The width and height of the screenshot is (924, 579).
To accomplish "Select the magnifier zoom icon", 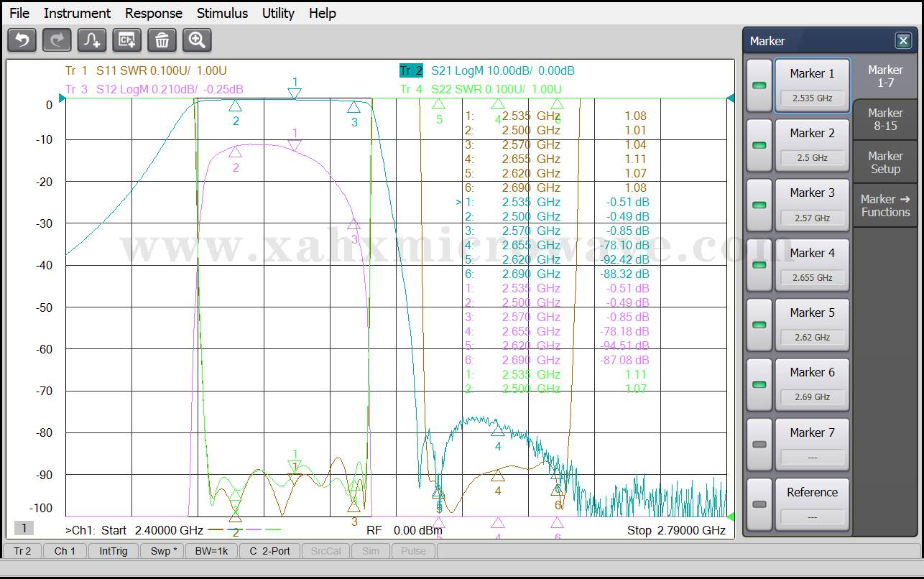I will point(197,40).
